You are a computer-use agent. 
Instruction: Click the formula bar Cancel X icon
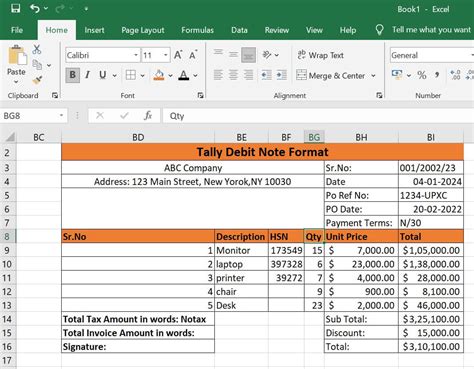pyautogui.click(x=100, y=116)
